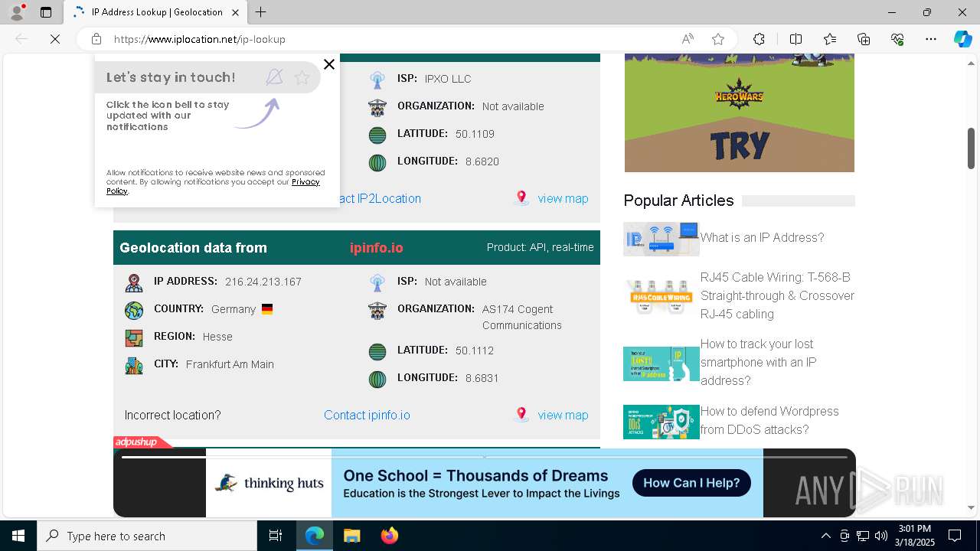Screen dimensions: 980x551
Task: Click the Contact IP2Location link
Action: 380,198
